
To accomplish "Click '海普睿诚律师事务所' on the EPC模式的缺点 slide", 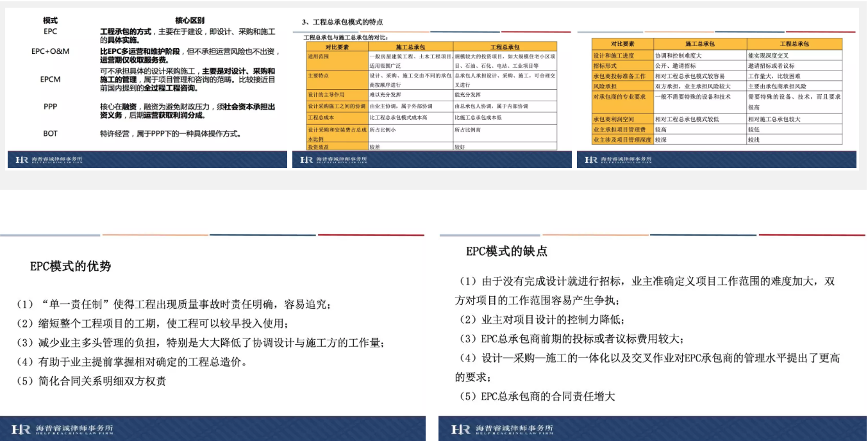I will [515, 428].
